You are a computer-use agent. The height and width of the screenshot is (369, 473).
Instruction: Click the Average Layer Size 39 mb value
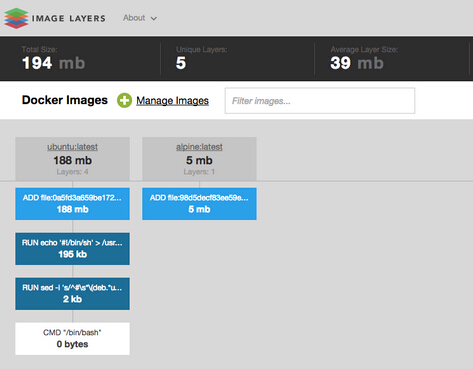[x=357, y=63]
